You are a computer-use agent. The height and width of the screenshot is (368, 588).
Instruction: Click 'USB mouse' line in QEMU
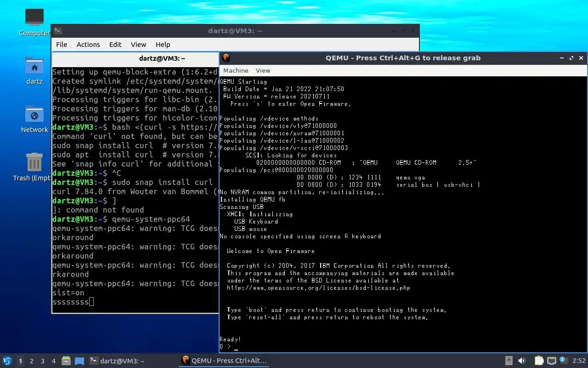pos(250,229)
